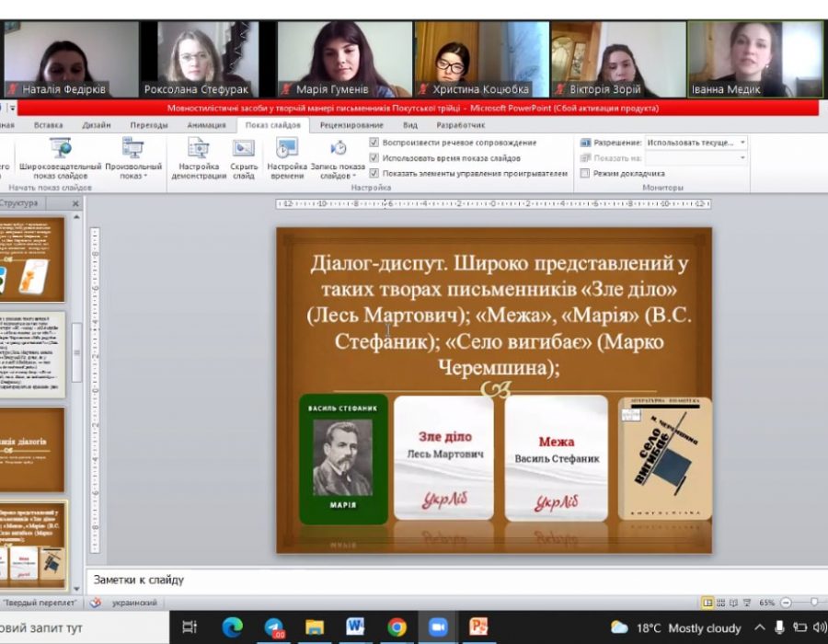Open Произвольный показ custom slideshow icon
The height and width of the screenshot is (644, 828).
[133, 148]
